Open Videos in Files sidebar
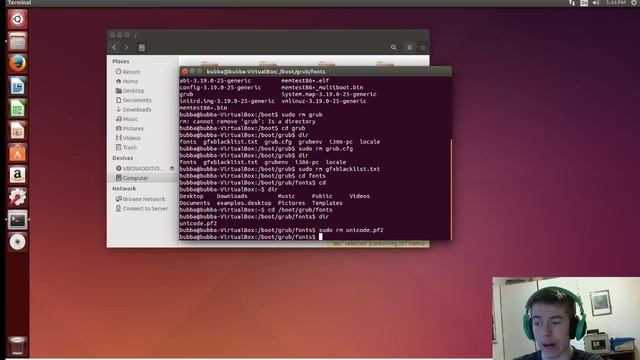 (128, 138)
